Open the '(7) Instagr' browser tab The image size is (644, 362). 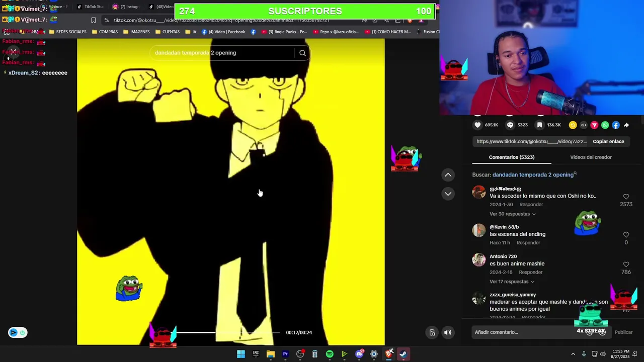[x=126, y=7]
